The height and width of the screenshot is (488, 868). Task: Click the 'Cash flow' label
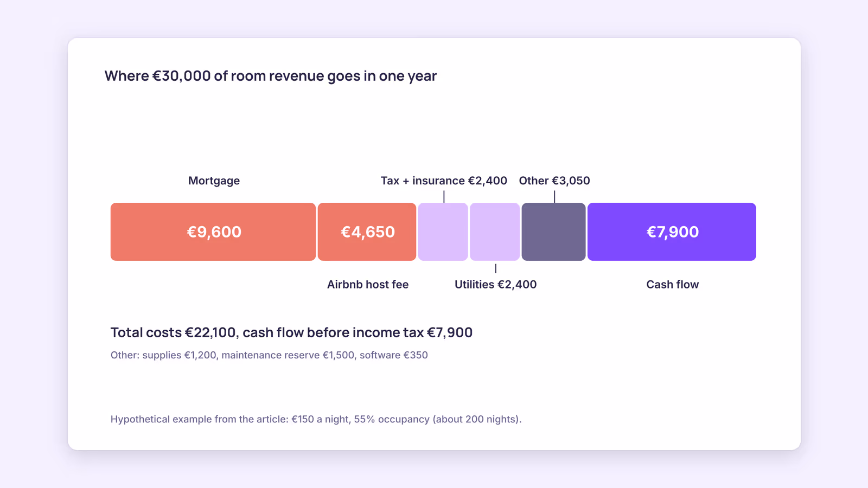672,284
